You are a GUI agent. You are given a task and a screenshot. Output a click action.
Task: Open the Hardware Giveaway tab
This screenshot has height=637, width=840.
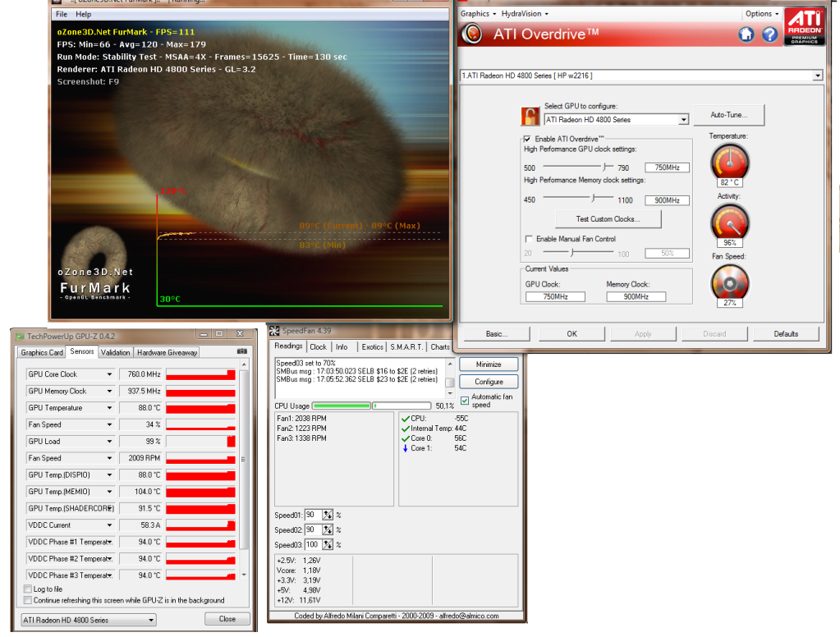[x=167, y=352]
